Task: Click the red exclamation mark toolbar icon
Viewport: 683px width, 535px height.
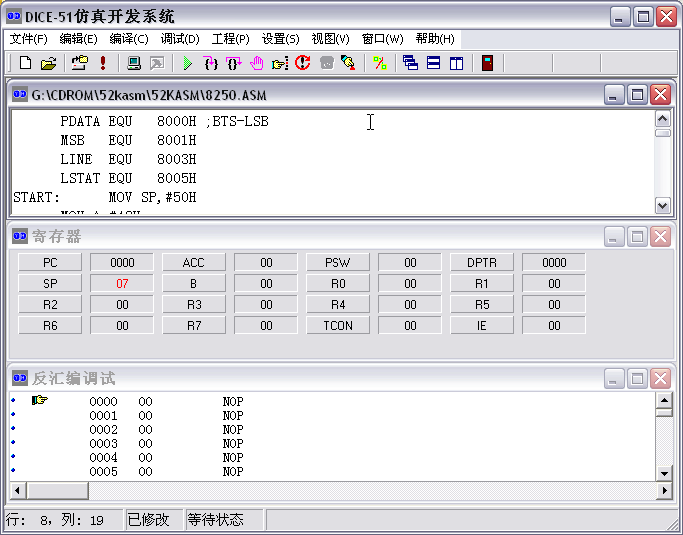Action: pyautogui.click(x=103, y=63)
